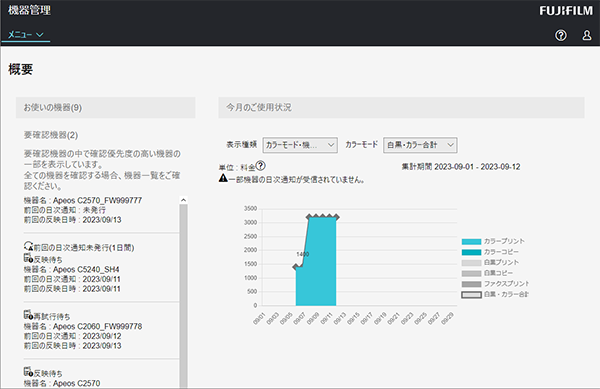The height and width of the screenshot is (389, 600).
Task: Click the 要確認機器(2) heading
Action: pyautogui.click(x=51, y=135)
